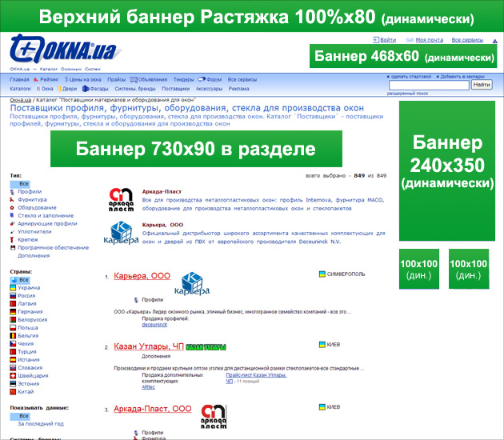Open Реклама menu item

[239, 89]
